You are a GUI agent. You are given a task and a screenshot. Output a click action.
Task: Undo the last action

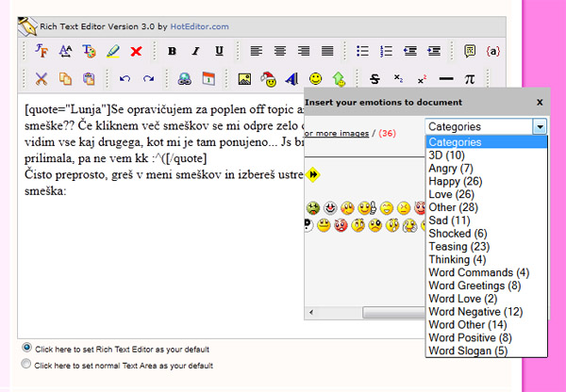pos(125,79)
